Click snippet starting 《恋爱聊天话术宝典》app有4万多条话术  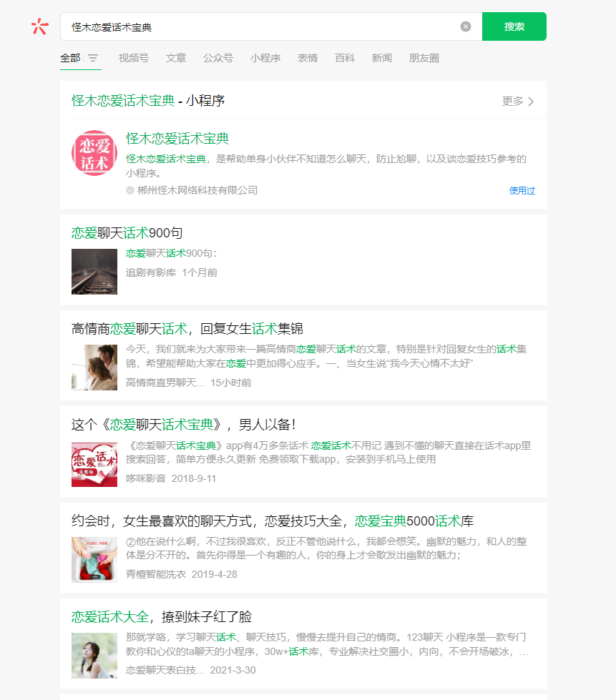click(328, 452)
